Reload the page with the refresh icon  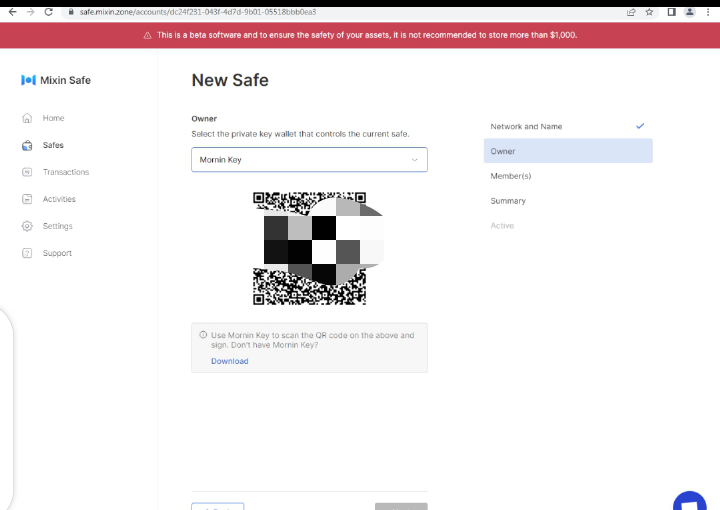(48, 12)
